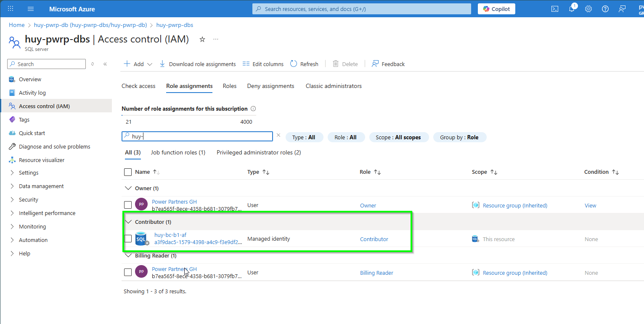Open Copilot button
The height and width of the screenshot is (324, 644).
496,9
